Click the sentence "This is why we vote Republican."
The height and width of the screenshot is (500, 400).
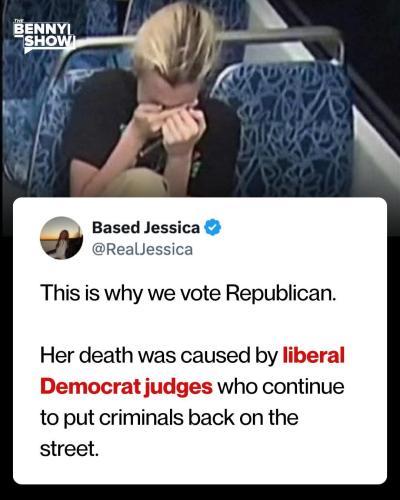click(188, 294)
